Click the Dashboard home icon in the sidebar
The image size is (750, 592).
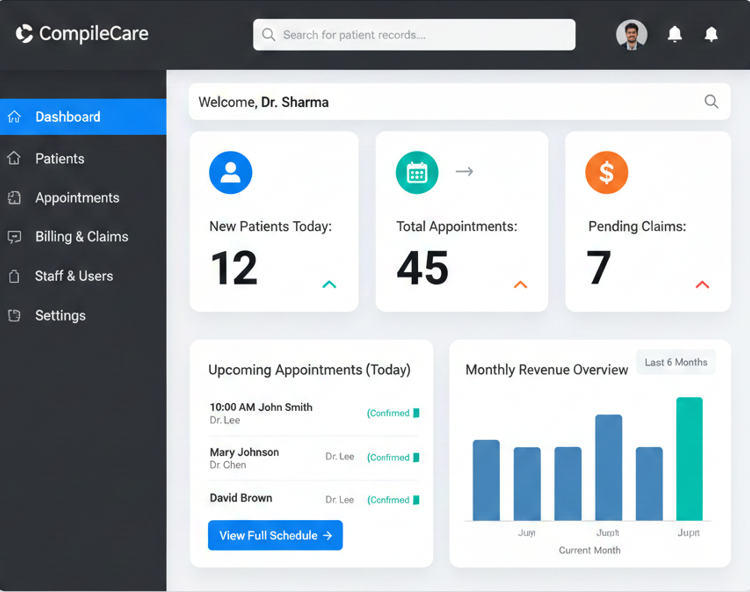[x=14, y=117]
